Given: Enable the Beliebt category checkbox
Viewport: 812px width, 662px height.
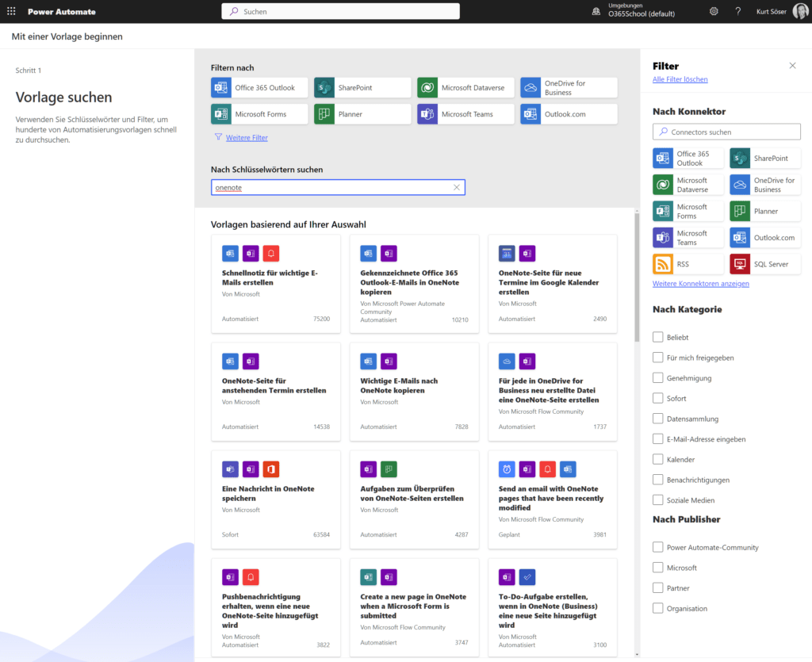Looking at the screenshot, I should [x=657, y=337].
